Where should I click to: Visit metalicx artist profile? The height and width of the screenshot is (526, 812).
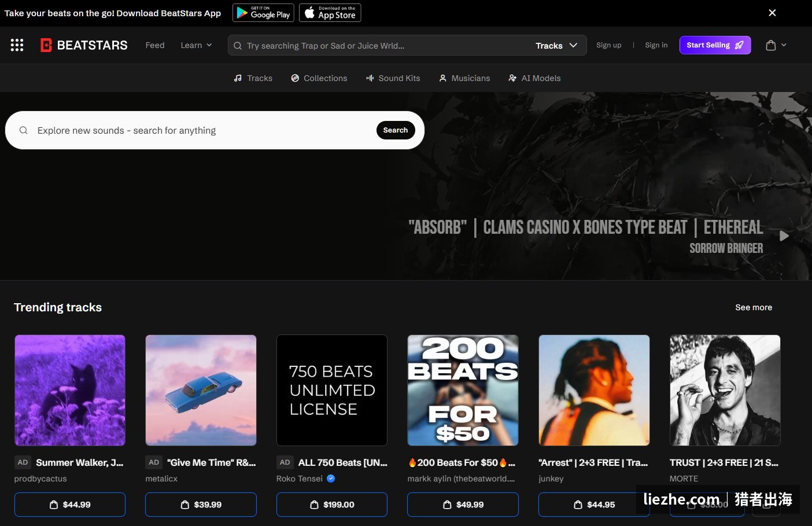161,479
